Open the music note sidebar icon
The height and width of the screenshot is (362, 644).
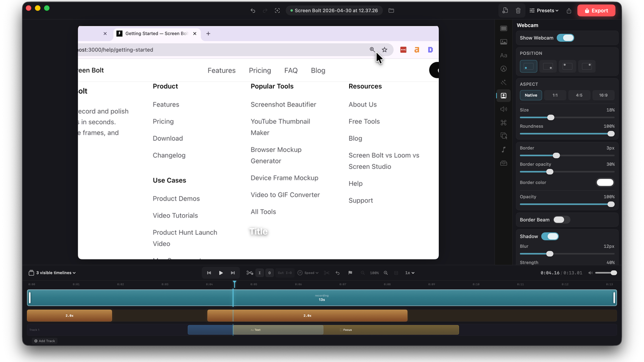click(504, 149)
